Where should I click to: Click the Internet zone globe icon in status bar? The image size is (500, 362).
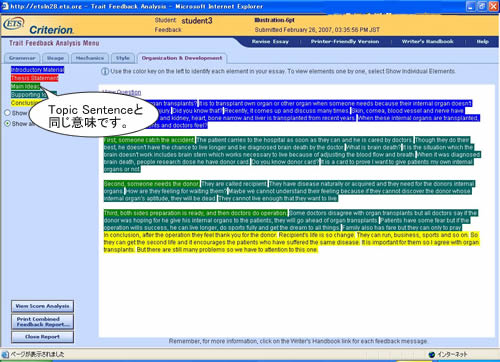click(432, 354)
